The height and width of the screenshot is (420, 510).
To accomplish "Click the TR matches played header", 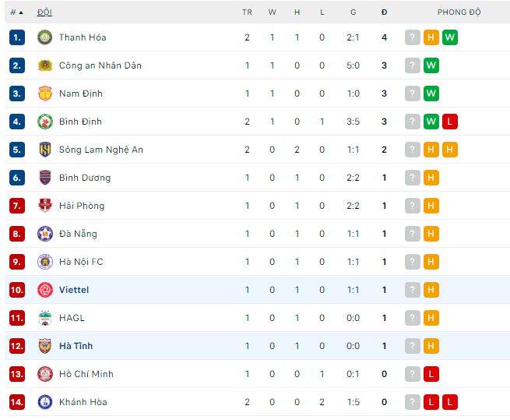I will tap(247, 12).
